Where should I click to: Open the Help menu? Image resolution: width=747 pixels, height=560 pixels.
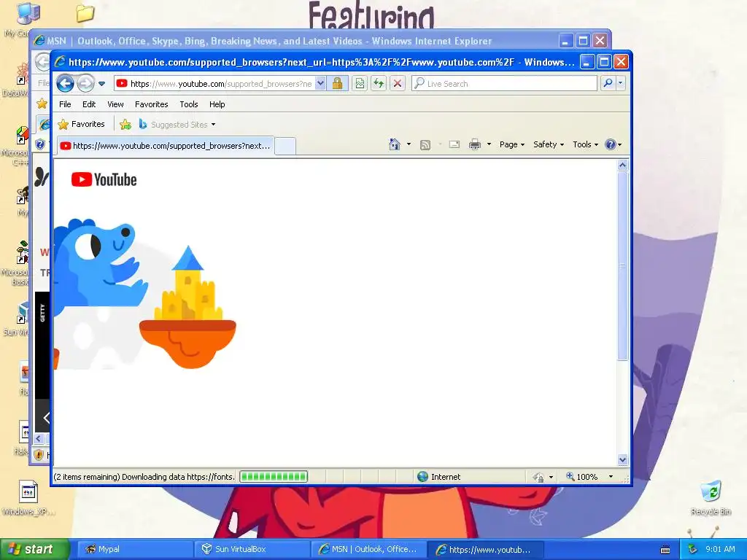[217, 104]
